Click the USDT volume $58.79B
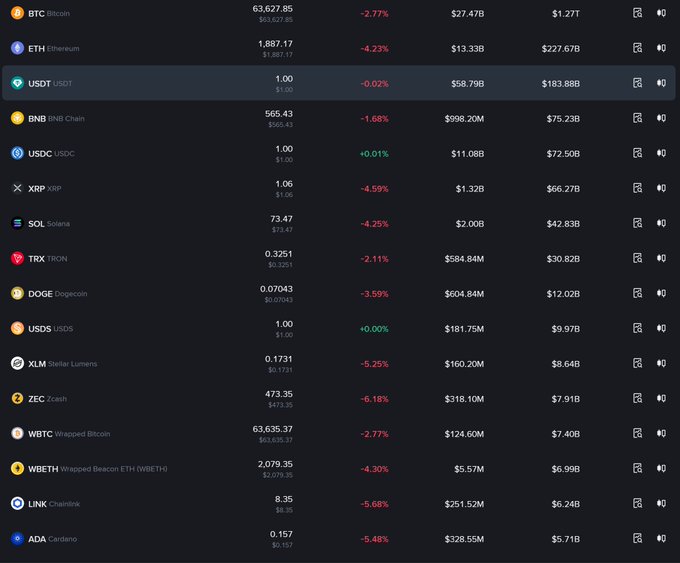The width and height of the screenshot is (680, 563). [x=468, y=84]
